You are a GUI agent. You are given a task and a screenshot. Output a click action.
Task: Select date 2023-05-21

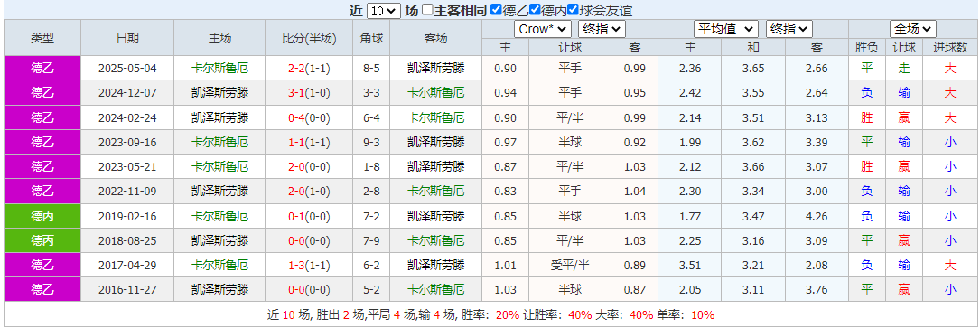point(127,167)
